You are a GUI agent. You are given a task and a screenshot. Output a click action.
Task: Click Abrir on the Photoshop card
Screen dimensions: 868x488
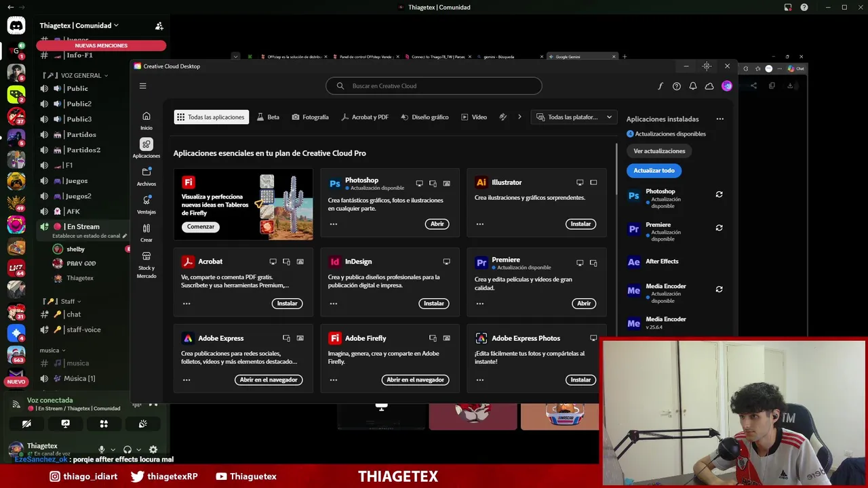point(437,224)
